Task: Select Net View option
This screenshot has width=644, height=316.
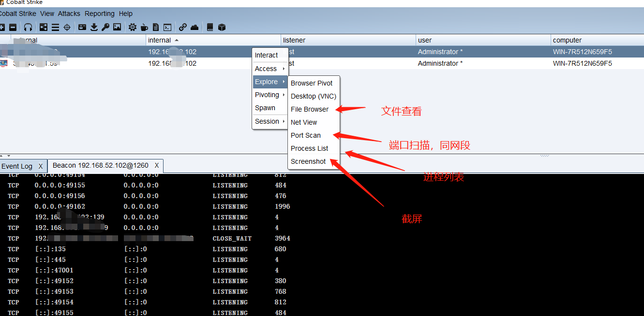Action: click(314, 122)
